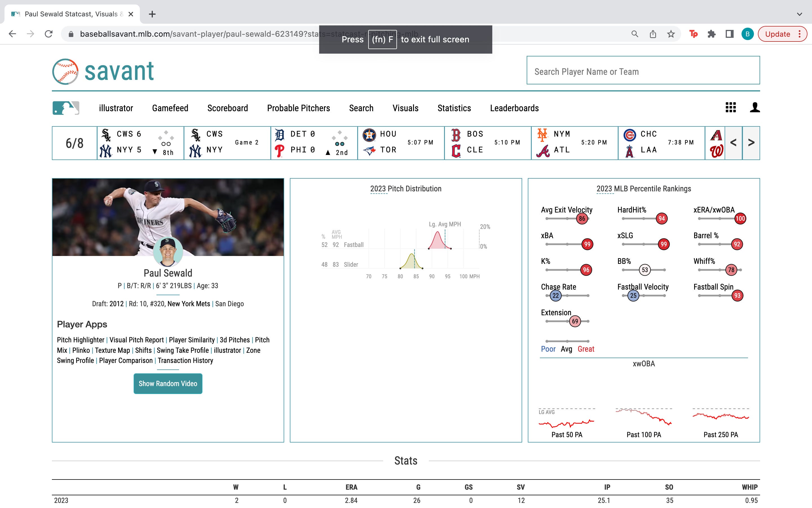Open the illustrator menu
This screenshot has width=812, height=508.
[116, 108]
